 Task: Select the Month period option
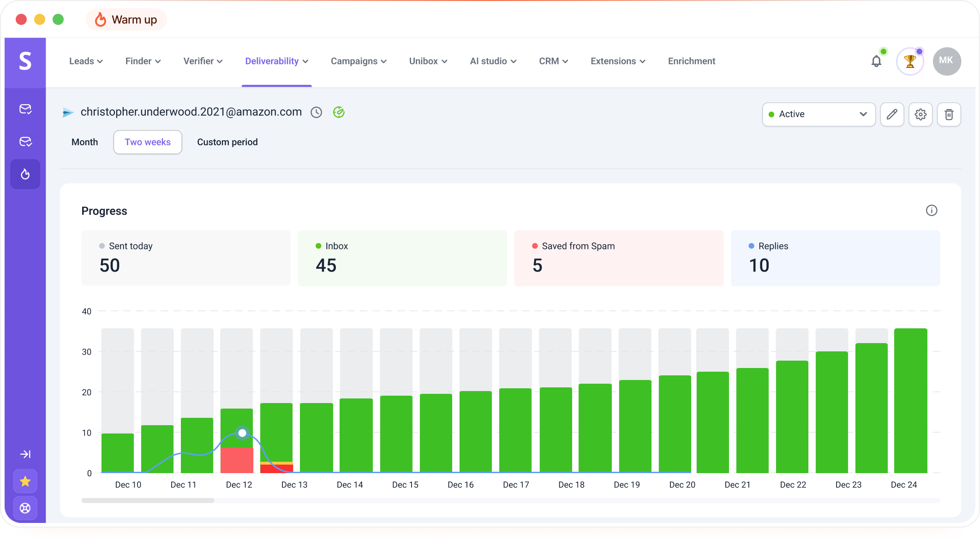(85, 142)
